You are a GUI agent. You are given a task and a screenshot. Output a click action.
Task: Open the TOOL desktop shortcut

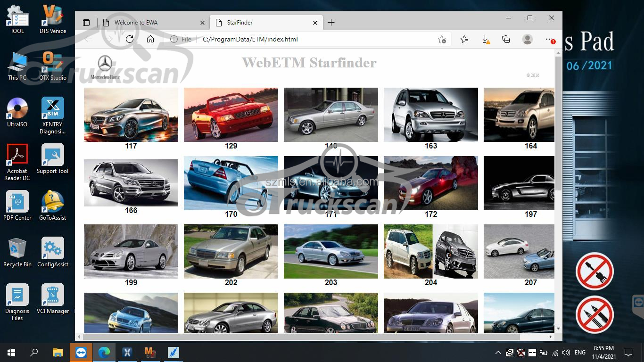pyautogui.click(x=17, y=19)
